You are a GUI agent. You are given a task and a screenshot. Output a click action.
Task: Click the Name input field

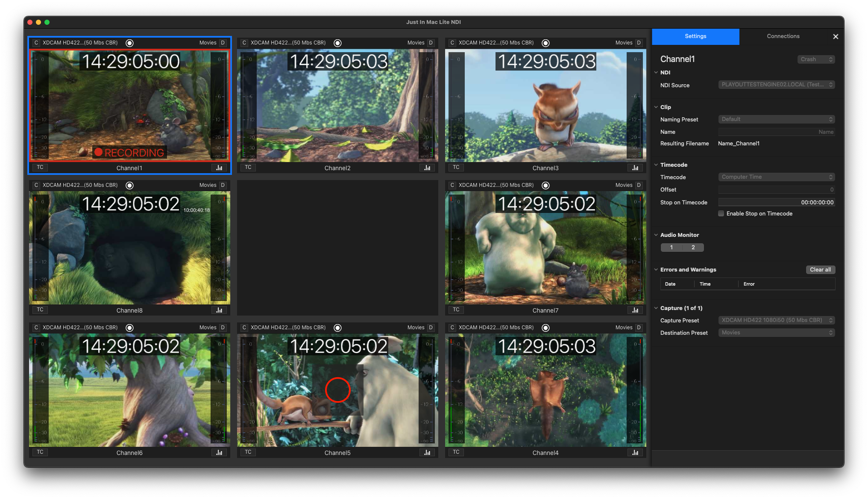[x=776, y=132]
